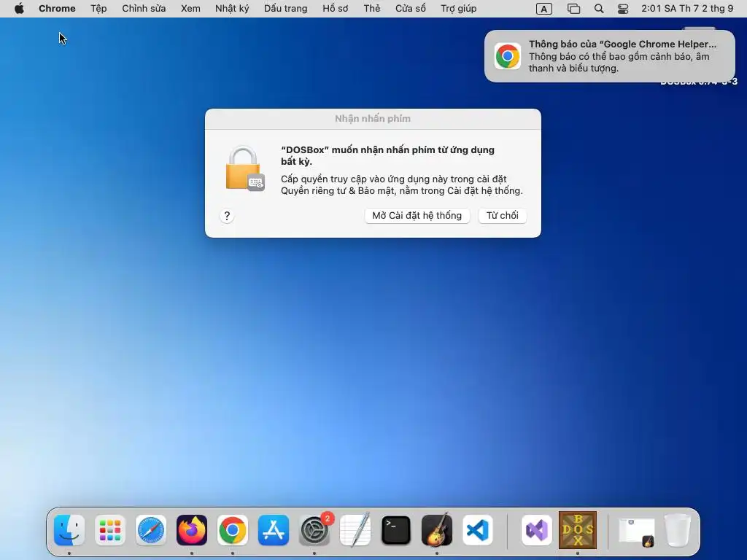Open the Trợ giúp menu
The image size is (747, 560).
click(x=459, y=9)
